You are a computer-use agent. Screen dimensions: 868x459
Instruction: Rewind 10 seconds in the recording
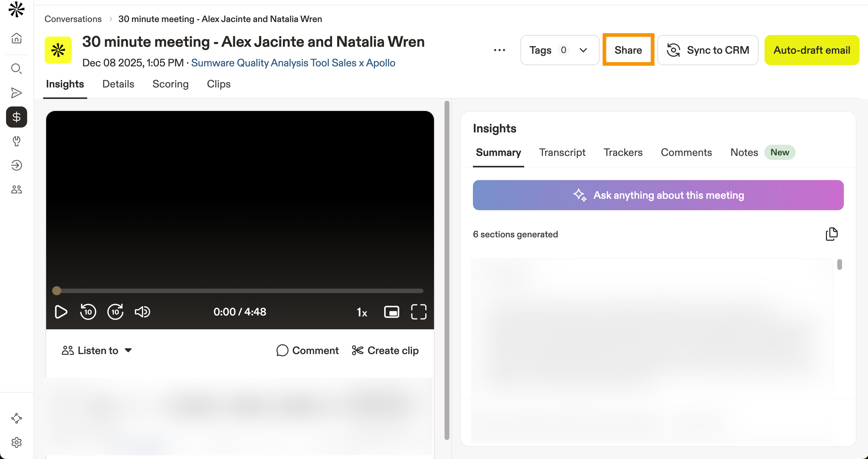click(88, 312)
